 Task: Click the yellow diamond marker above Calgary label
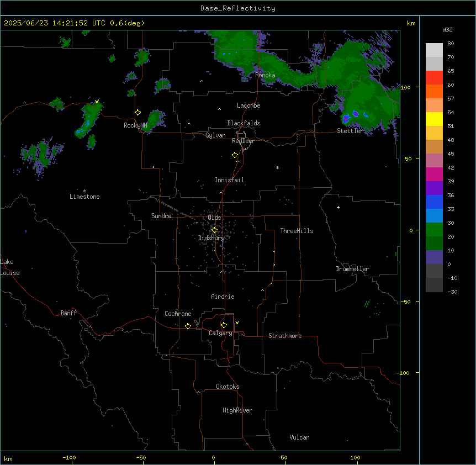[x=224, y=325]
